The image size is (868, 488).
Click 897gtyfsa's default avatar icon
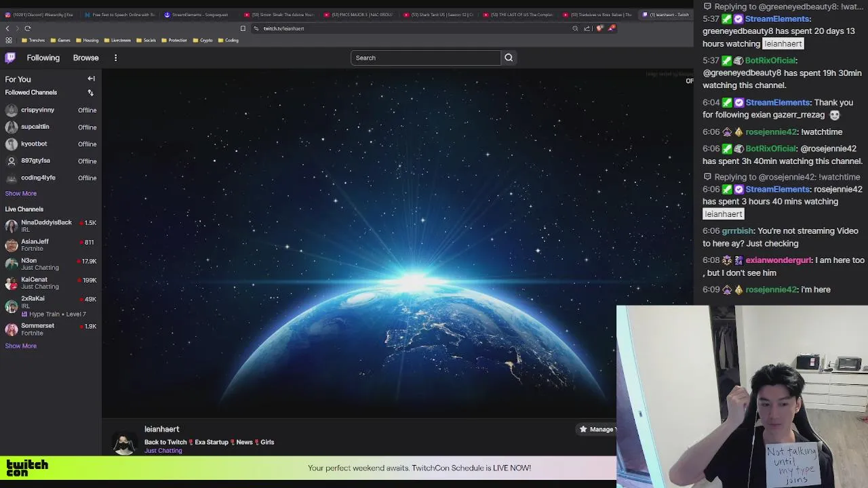(x=12, y=161)
